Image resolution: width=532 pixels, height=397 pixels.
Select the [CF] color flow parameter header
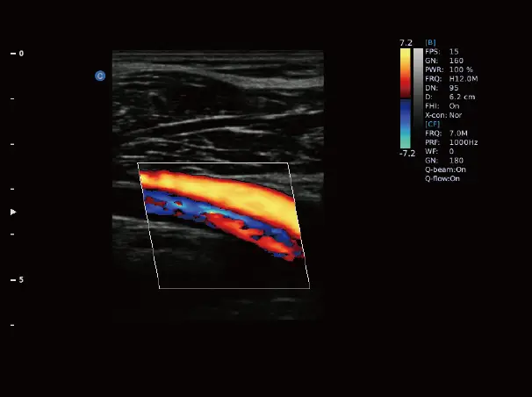coord(431,124)
